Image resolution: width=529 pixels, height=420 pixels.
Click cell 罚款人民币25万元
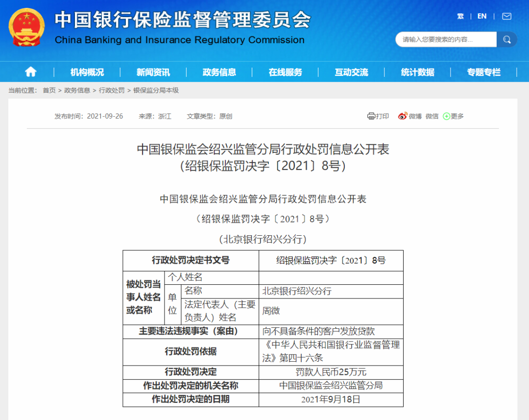pos(331,372)
